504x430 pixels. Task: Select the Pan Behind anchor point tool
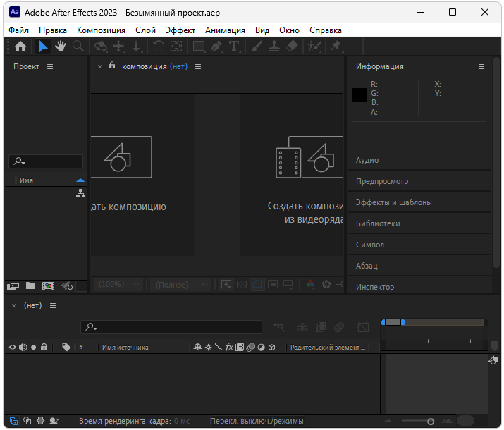[x=176, y=47]
